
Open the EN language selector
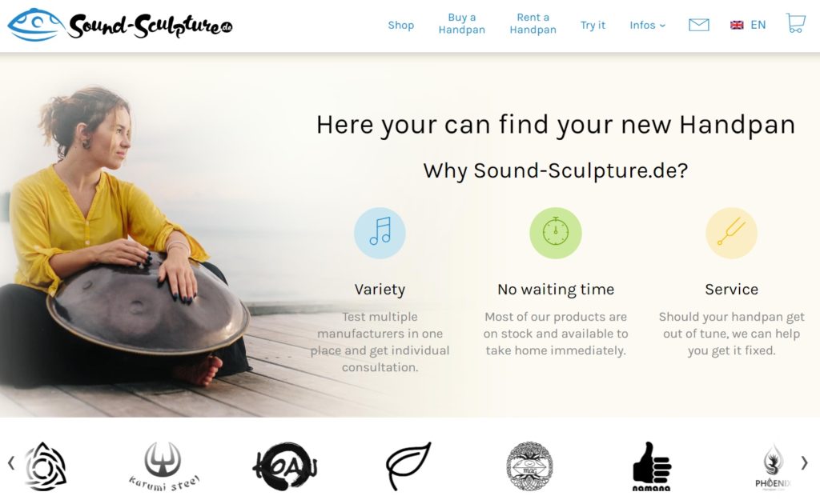point(748,25)
